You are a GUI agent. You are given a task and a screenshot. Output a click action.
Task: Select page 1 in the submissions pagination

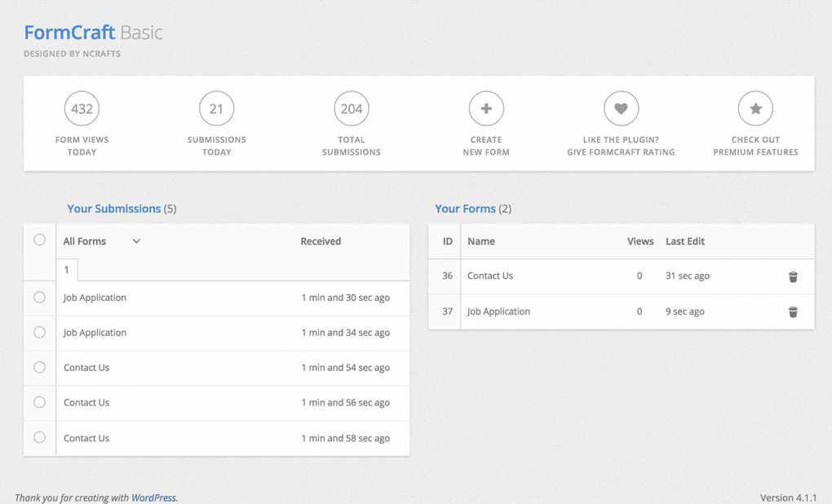[x=66, y=269]
